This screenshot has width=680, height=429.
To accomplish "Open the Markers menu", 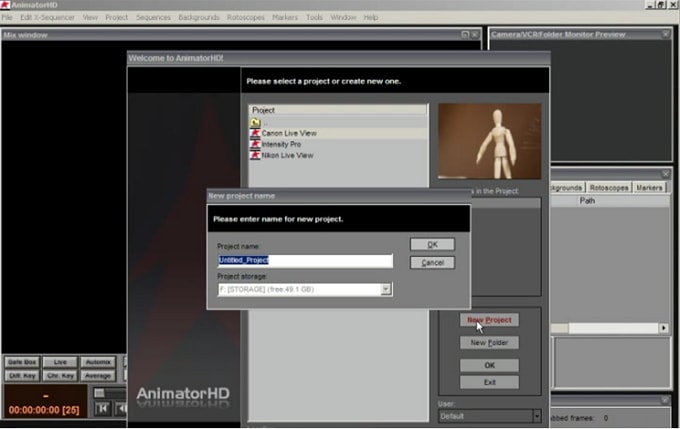I will (285, 17).
